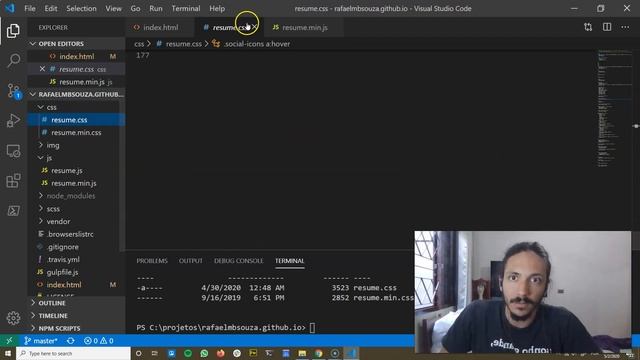The image size is (640, 360).
Task: Open .travis.yml in the file tree
Action: click(76, 259)
